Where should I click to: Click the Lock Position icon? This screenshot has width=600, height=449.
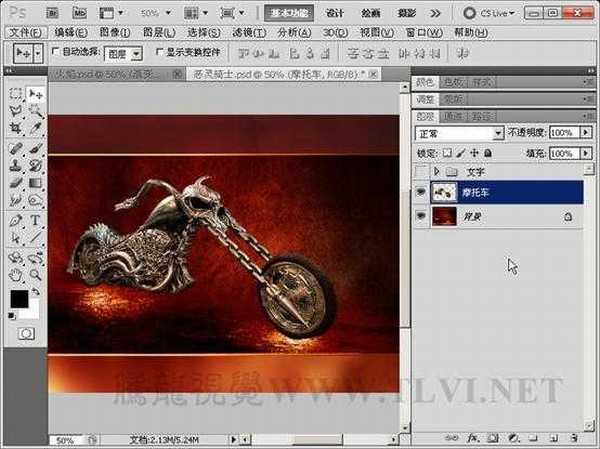tap(475, 153)
